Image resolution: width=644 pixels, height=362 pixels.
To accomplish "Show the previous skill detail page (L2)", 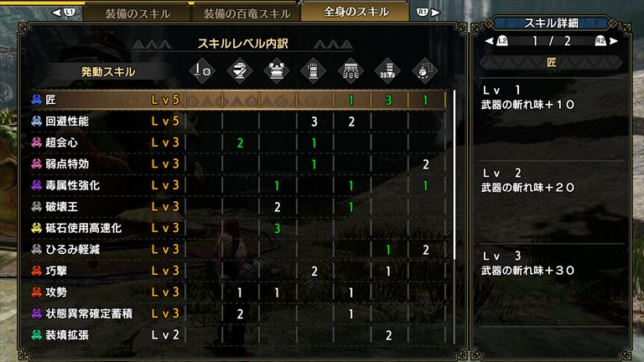I will pos(496,41).
